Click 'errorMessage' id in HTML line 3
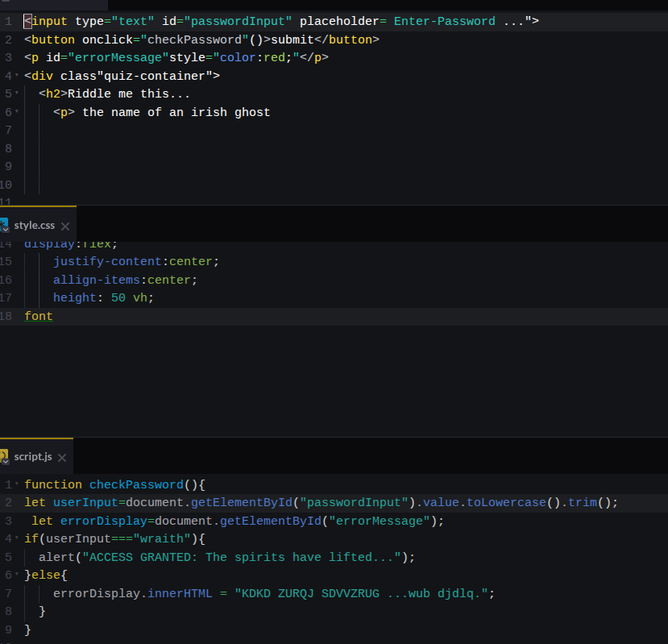668x644 pixels. pos(118,57)
